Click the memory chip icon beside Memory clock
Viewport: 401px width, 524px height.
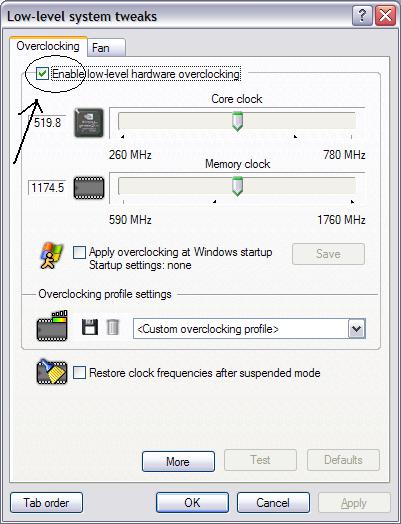coord(89,188)
